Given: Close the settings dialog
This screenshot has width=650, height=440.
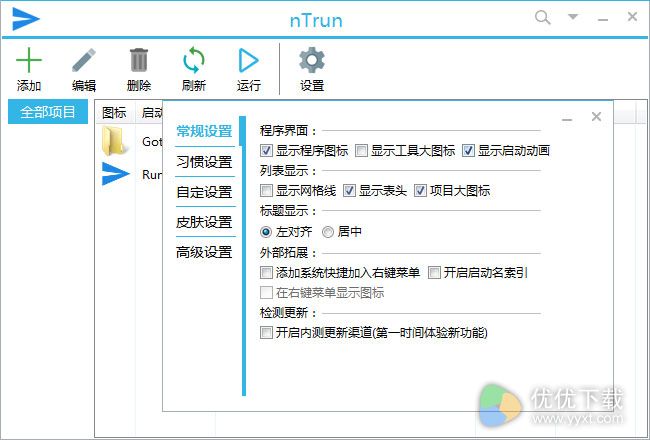Looking at the screenshot, I should tap(596, 117).
